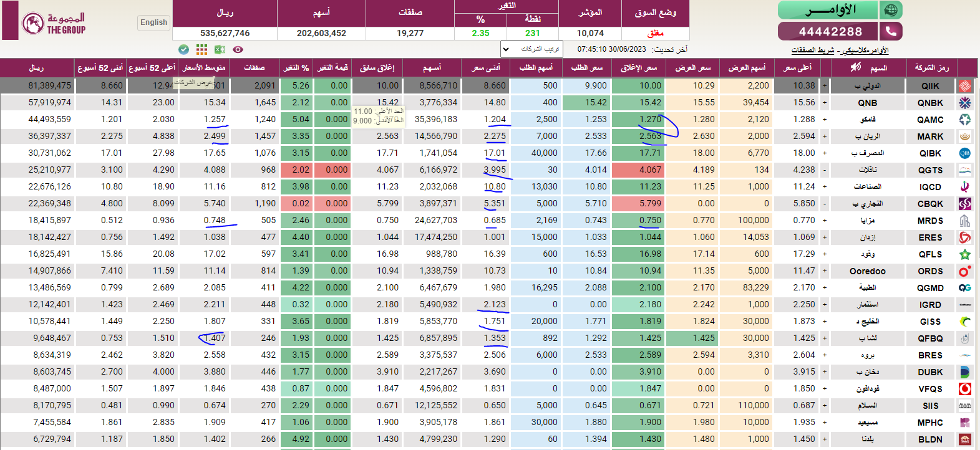
Task: Open the colored grid view icon
Action: point(201,49)
